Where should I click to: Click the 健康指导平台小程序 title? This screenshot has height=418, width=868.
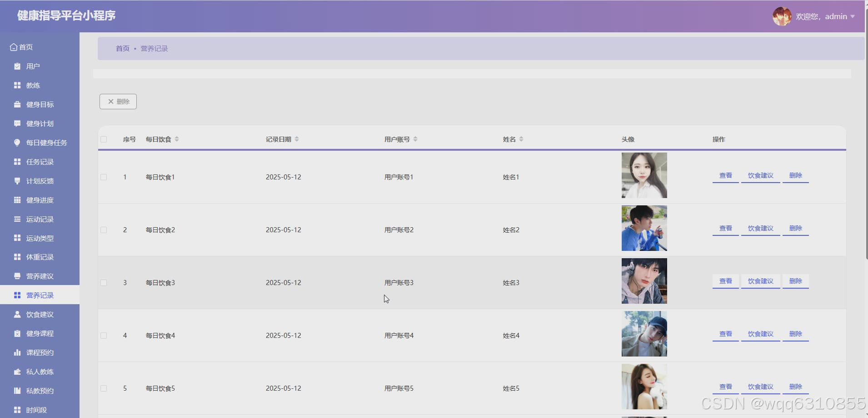pyautogui.click(x=66, y=15)
